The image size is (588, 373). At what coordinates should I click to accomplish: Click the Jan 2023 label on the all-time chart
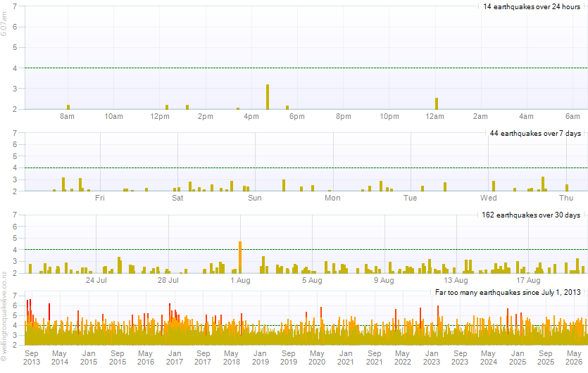[x=432, y=358]
